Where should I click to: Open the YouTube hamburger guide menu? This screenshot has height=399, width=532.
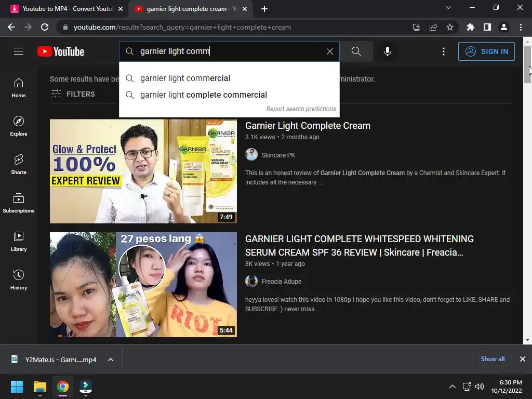[x=19, y=51]
